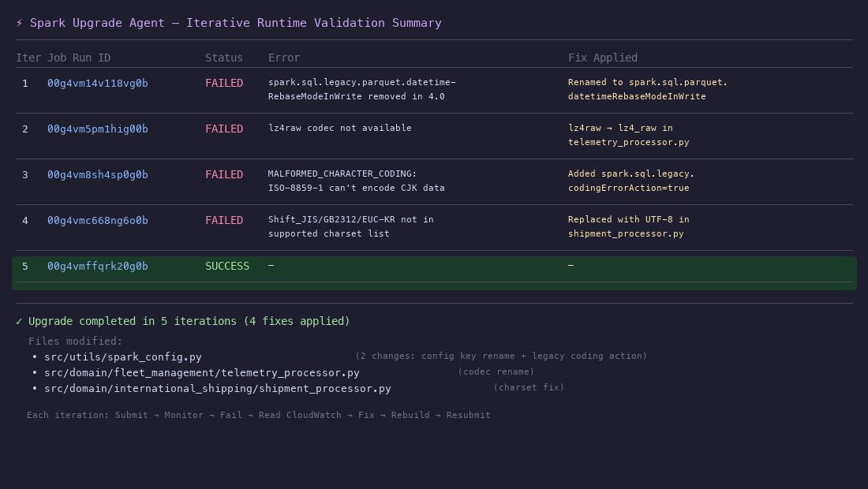Click the iteration number 1 cell
The image size is (868, 489).
coord(25,84)
